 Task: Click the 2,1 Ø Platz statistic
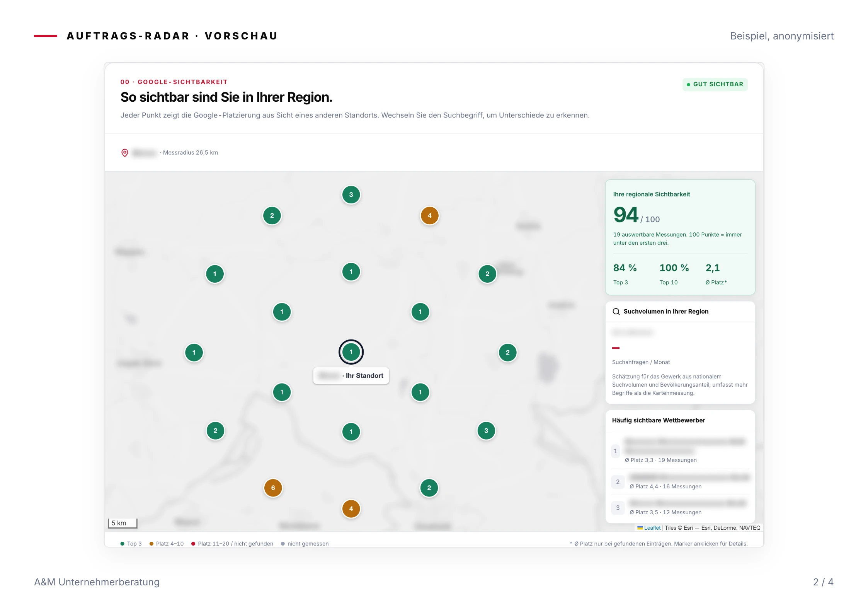tap(716, 274)
